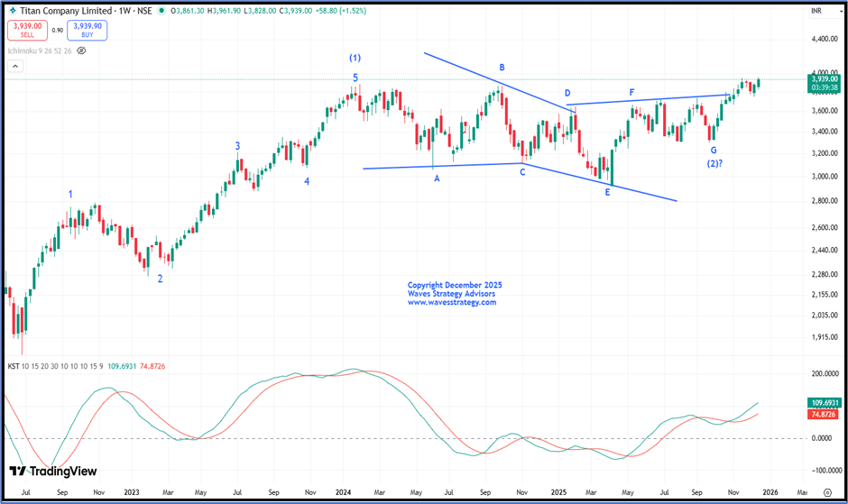Click the green 109.6931 KST axis tag

coord(825,403)
